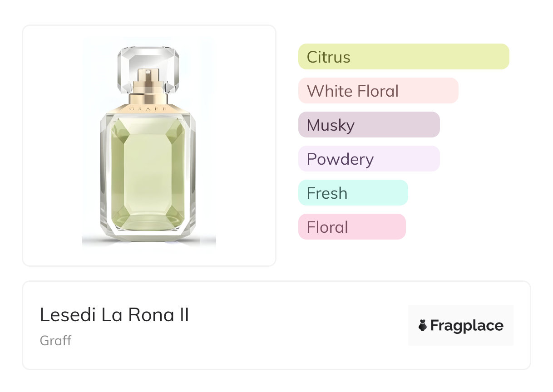Select the Citrus accord bar
Image resolution: width=553 pixels, height=392 pixels.
[403, 57]
